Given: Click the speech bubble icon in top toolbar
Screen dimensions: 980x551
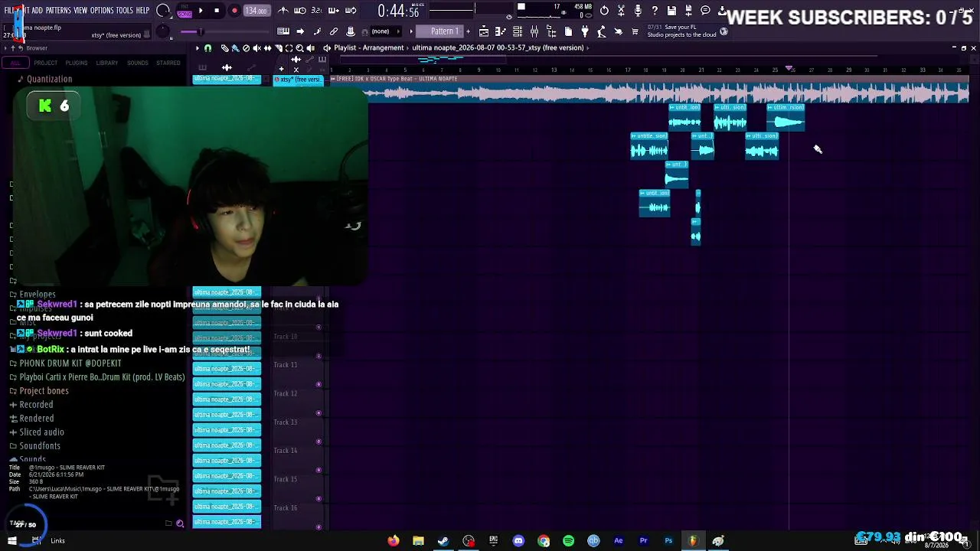Looking at the screenshot, I should pos(705,11).
